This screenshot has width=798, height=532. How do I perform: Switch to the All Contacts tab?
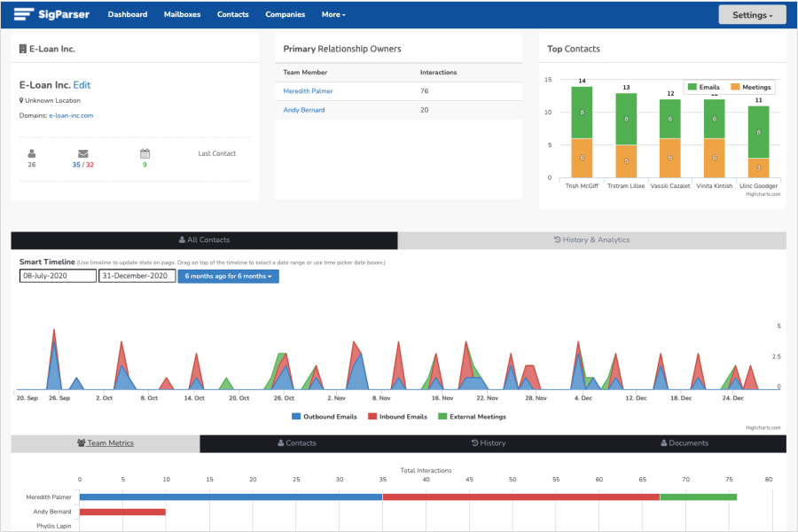pos(204,240)
